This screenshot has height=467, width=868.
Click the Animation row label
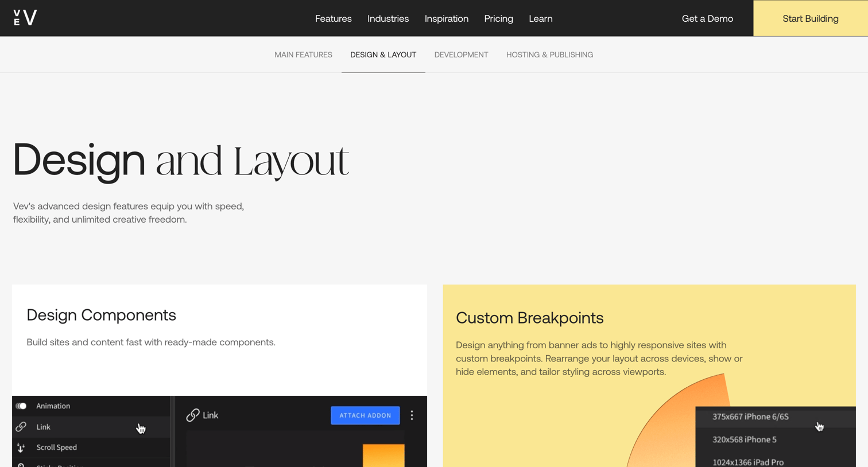click(53, 406)
